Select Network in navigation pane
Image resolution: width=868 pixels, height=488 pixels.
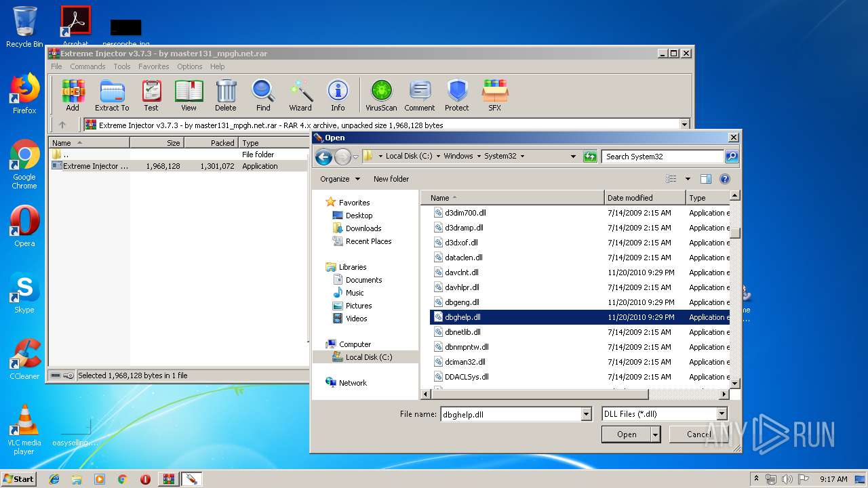click(353, 383)
